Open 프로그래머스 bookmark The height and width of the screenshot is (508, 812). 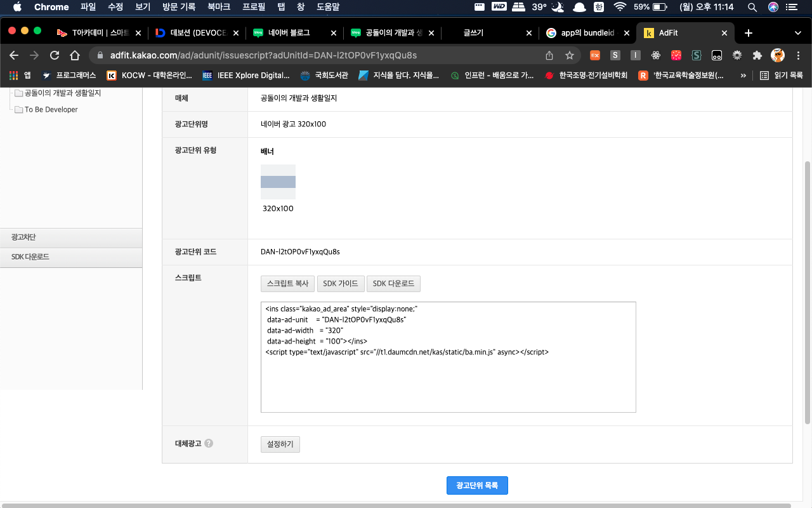point(69,75)
